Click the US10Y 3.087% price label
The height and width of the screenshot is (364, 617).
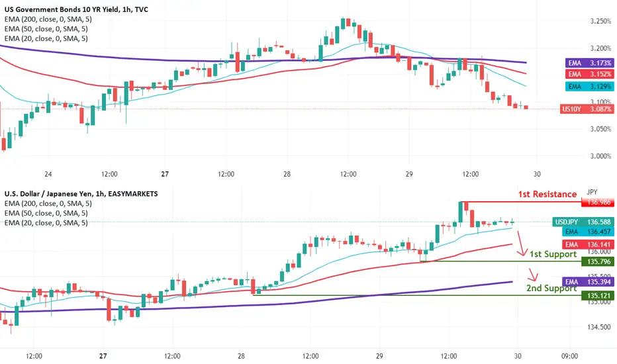[587, 109]
